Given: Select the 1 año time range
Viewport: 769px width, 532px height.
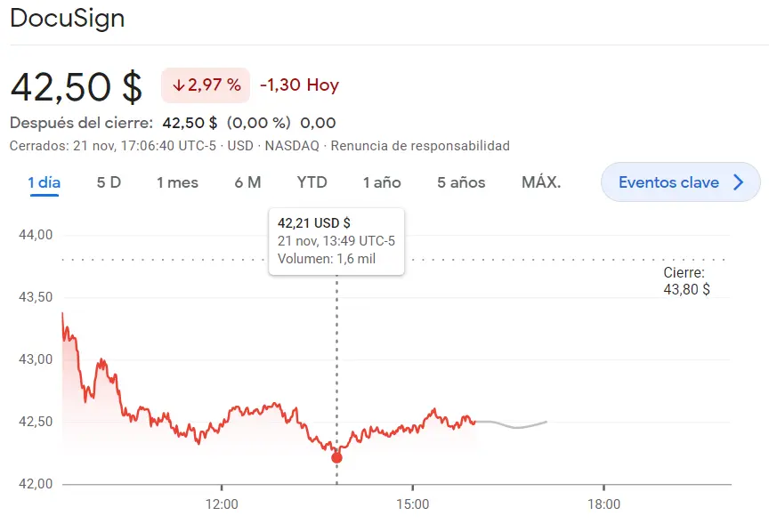Looking at the screenshot, I should (x=381, y=182).
